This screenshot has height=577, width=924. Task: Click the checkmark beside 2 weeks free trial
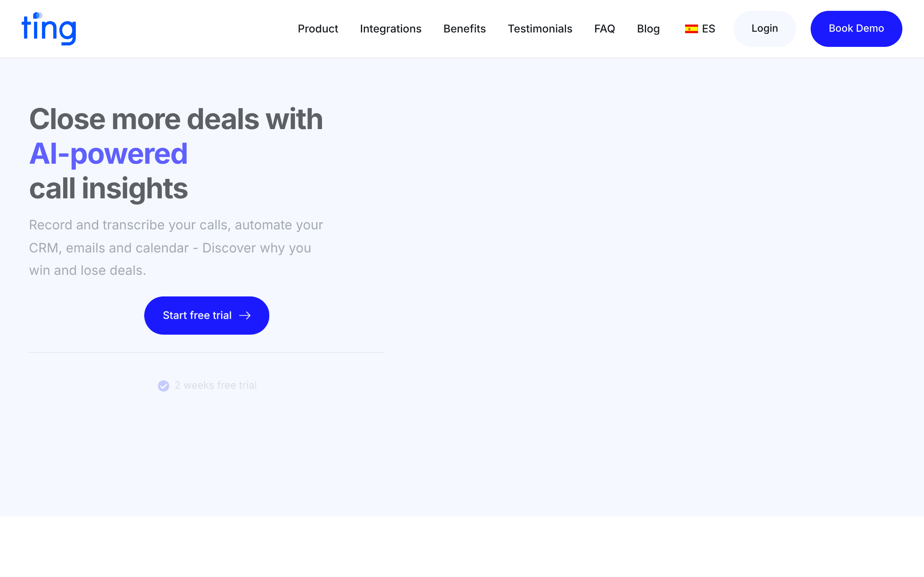(x=164, y=386)
